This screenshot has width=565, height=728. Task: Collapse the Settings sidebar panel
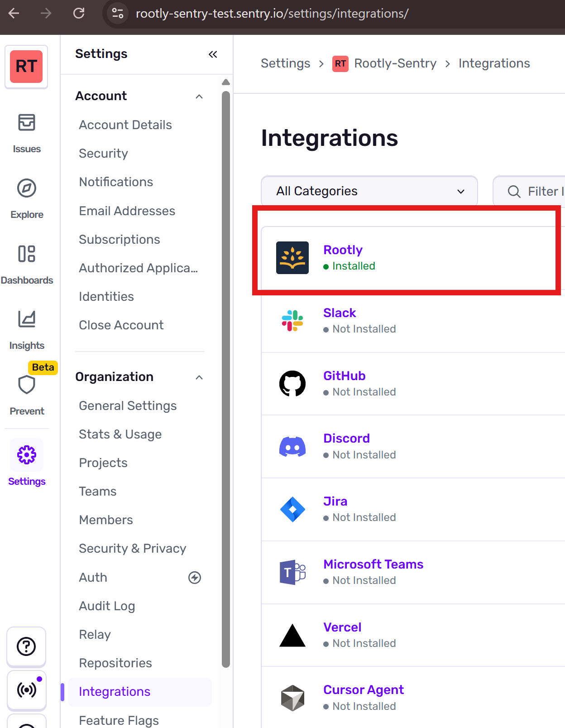click(213, 54)
